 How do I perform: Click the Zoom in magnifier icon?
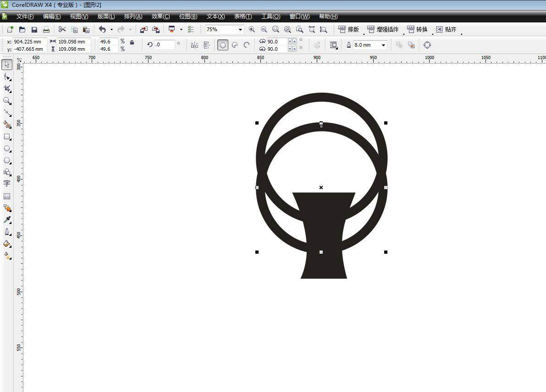[x=252, y=29]
